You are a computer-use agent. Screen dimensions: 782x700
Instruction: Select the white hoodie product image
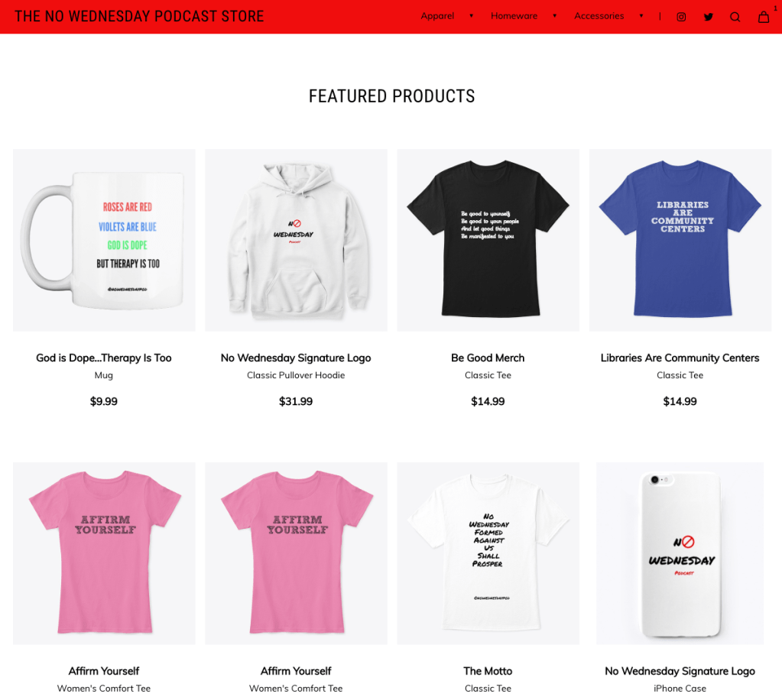(x=297, y=240)
